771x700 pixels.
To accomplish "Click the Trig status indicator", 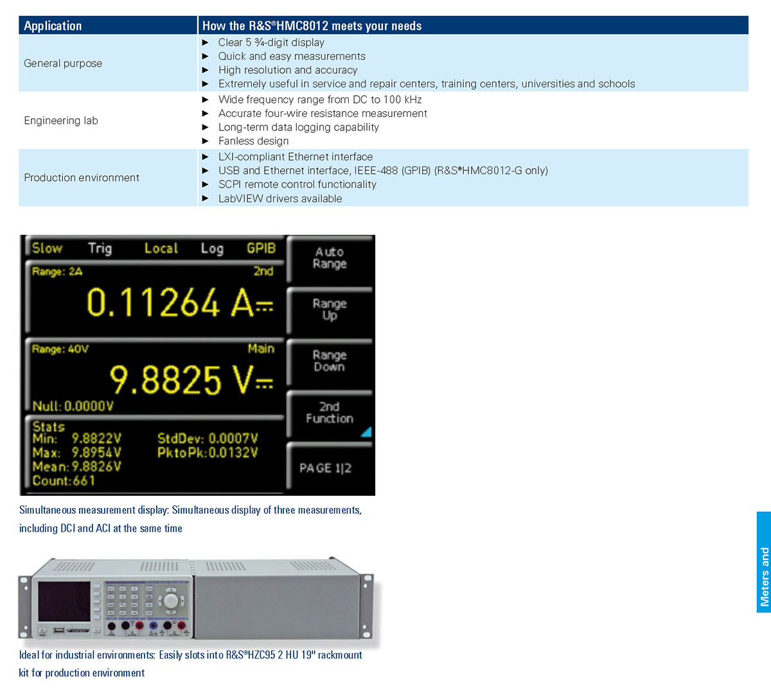I will point(100,248).
